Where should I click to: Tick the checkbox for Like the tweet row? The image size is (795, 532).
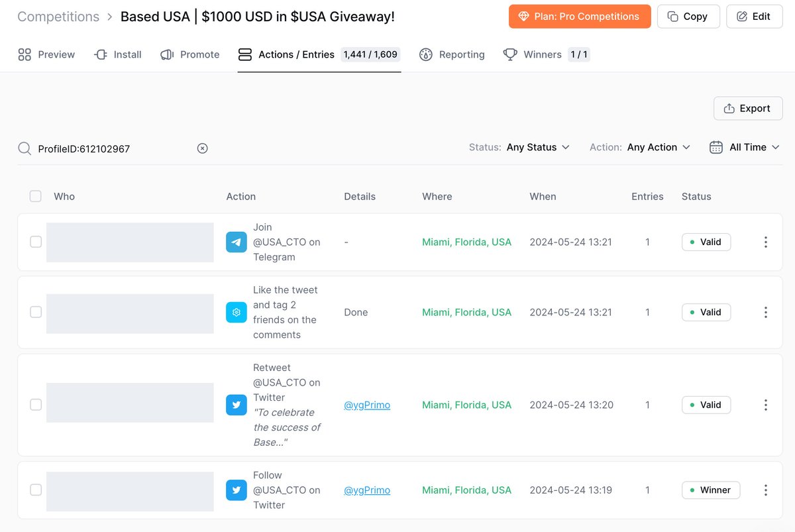click(36, 312)
